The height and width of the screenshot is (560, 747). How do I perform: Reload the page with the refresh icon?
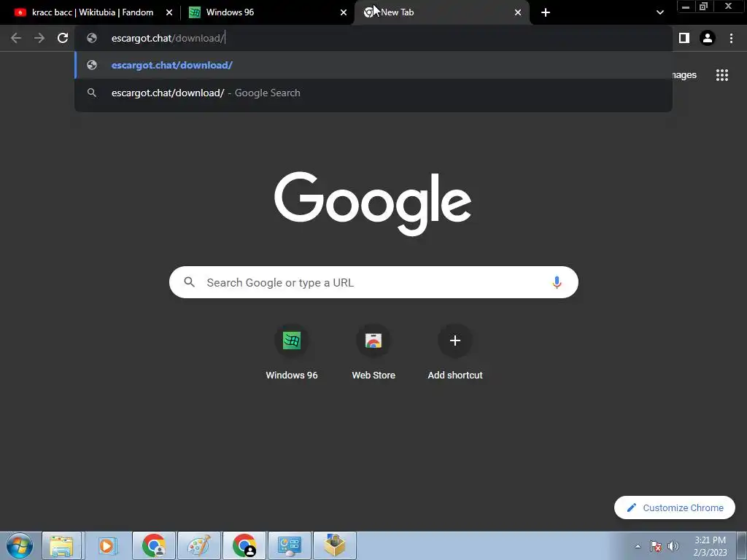[x=63, y=38]
